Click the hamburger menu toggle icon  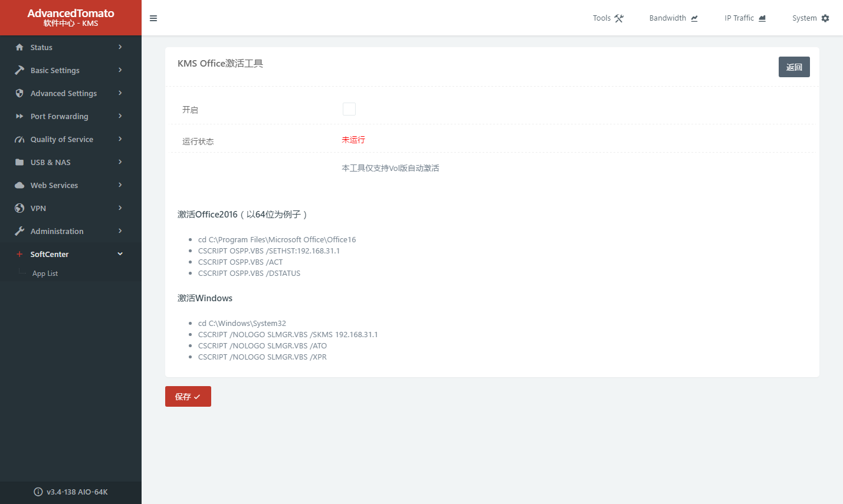coord(153,18)
